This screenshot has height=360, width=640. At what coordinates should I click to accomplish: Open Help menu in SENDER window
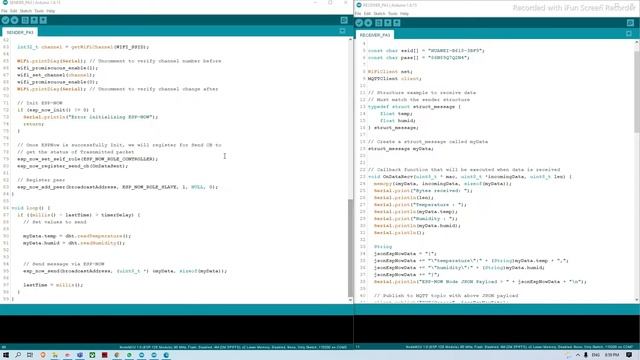click(x=51, y=11)
